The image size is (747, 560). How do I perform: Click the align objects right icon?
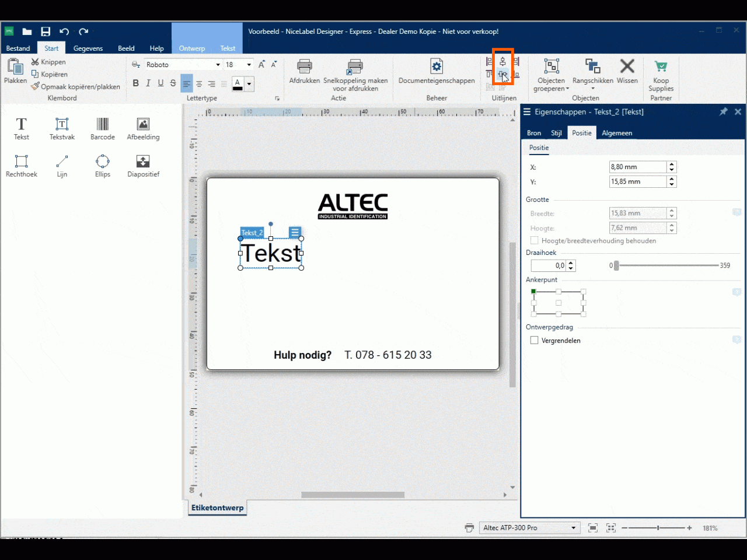(x=515, y=61)
